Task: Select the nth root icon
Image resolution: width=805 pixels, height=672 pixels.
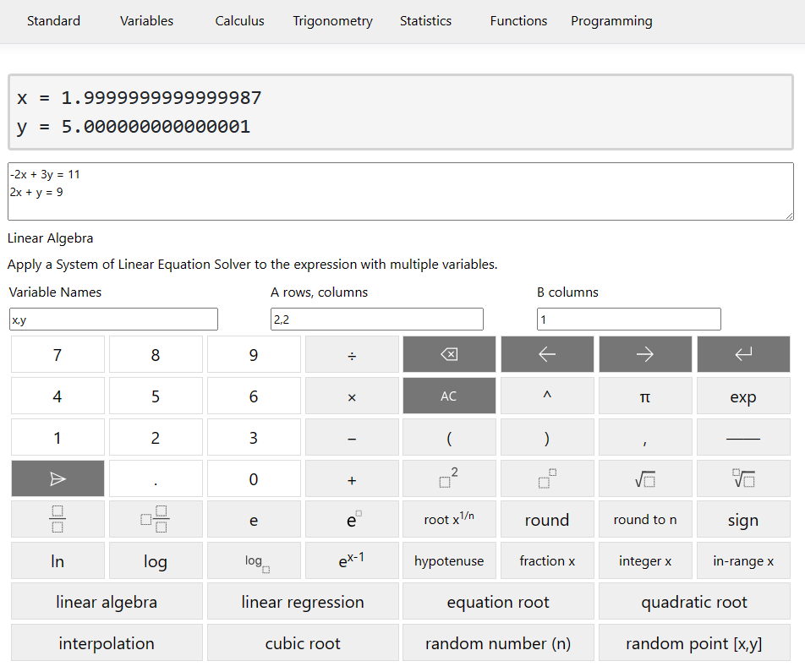Action: coord(743,478)
